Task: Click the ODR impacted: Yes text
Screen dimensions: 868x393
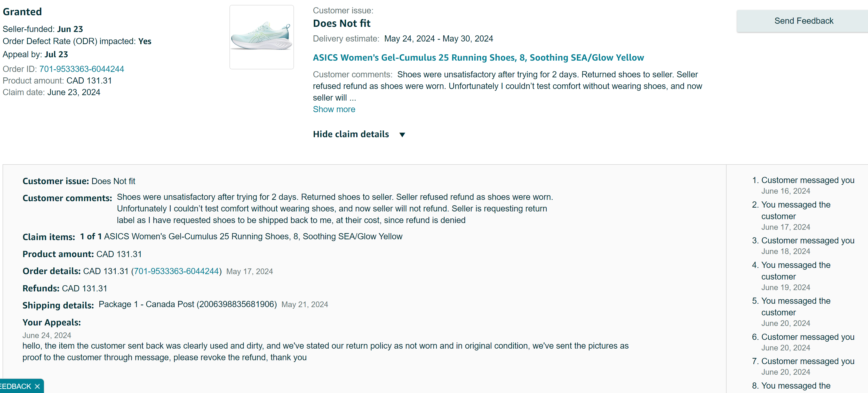Action: pyautogui.click(x=77, y=42)
